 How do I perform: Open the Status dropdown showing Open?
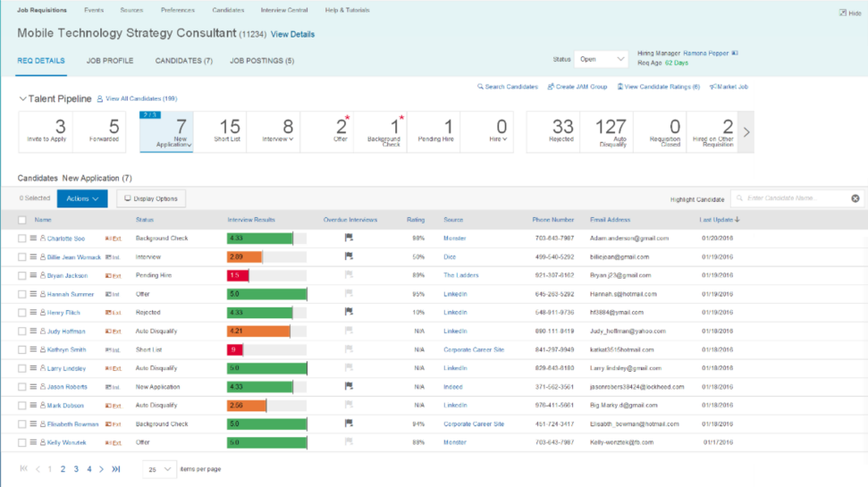tap(602, 59)
